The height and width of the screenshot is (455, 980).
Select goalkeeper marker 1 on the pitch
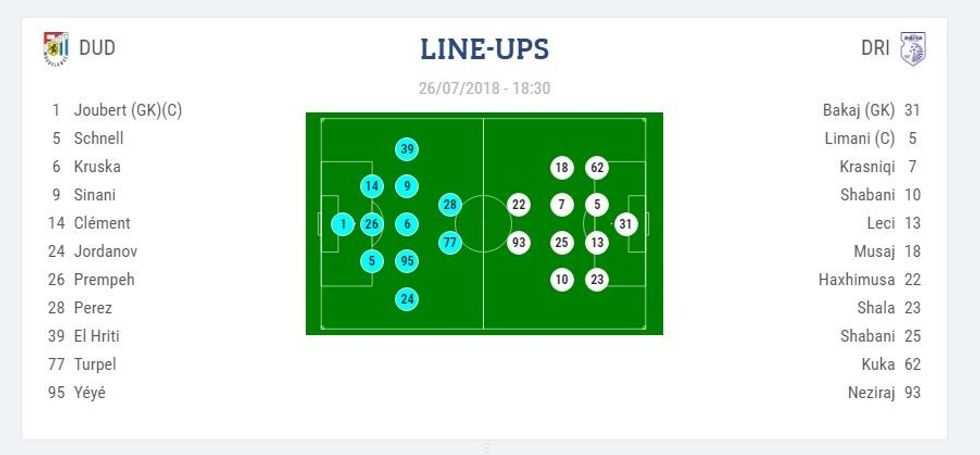pos(342,224)
